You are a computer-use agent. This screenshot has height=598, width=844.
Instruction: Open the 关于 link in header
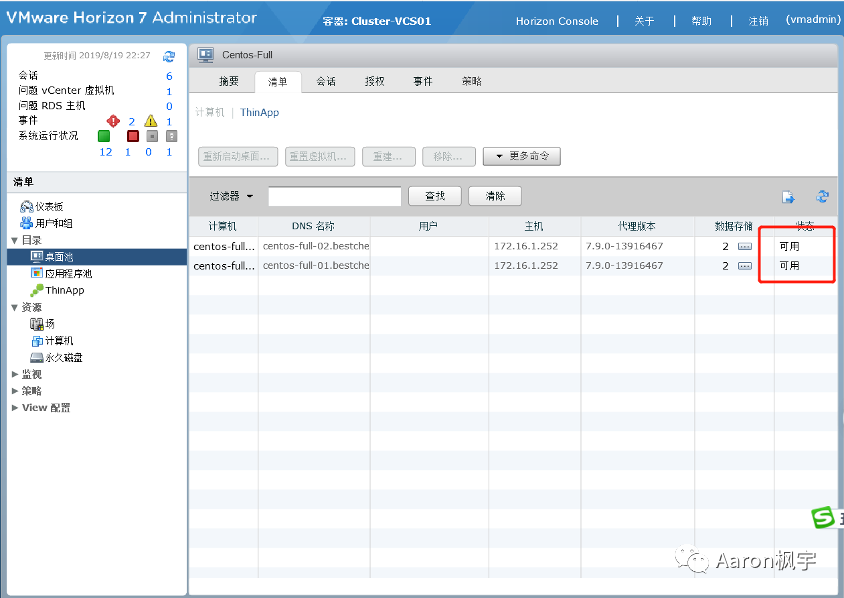click(x=644, y=21)
